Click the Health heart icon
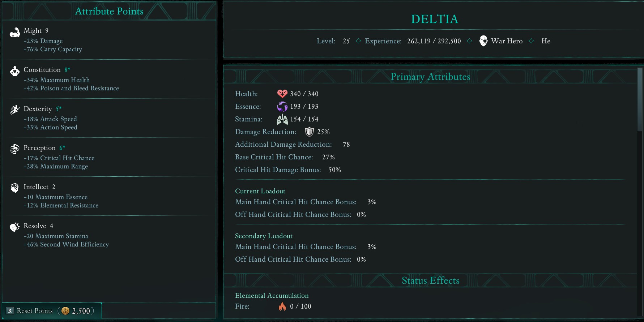The image size is (644, 322). click(282, 94)
